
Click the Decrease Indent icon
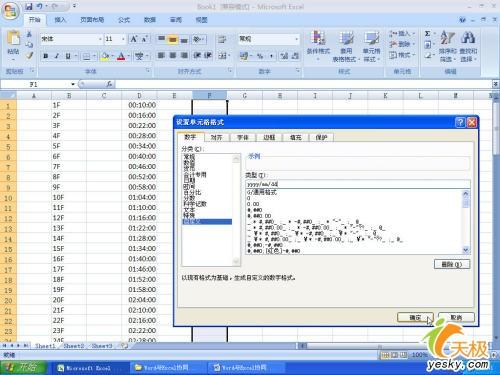(197, 55)
